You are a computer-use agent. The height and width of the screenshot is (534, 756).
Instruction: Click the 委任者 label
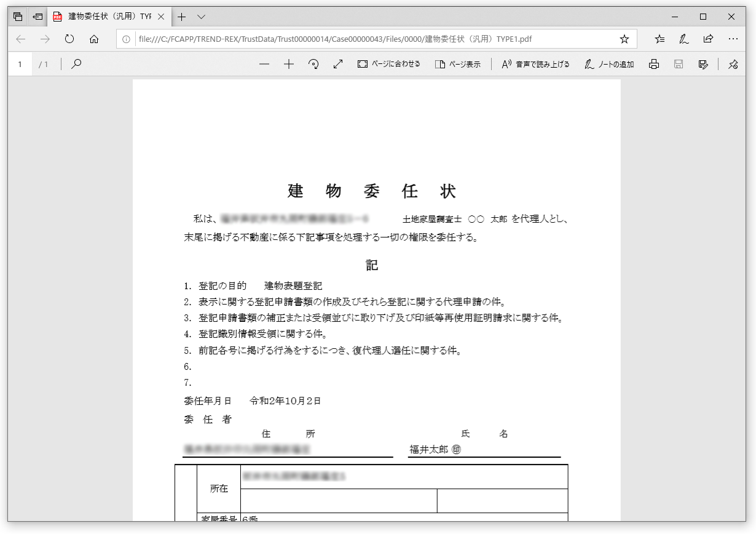pyautogui.click(x=208, y=420)
